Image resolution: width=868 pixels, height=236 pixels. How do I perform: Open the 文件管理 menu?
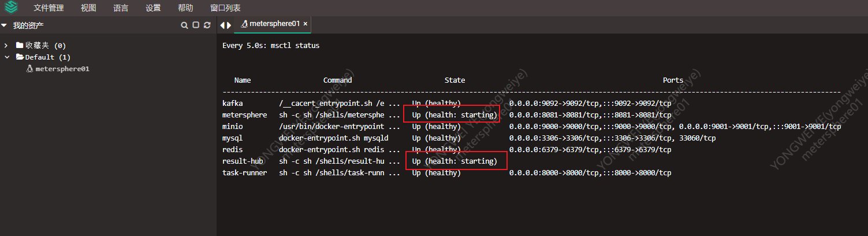click(x=49, y=8)
